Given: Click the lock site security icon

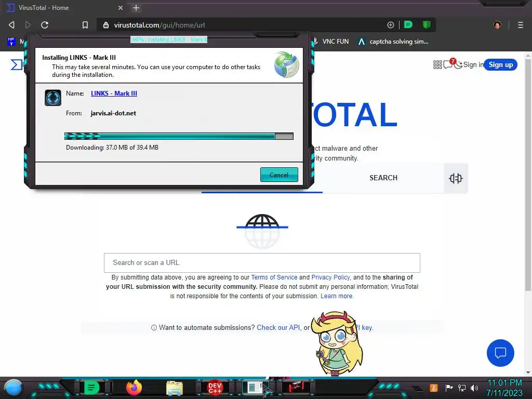Looking at the screenshot, I should [x=106, y=25].
